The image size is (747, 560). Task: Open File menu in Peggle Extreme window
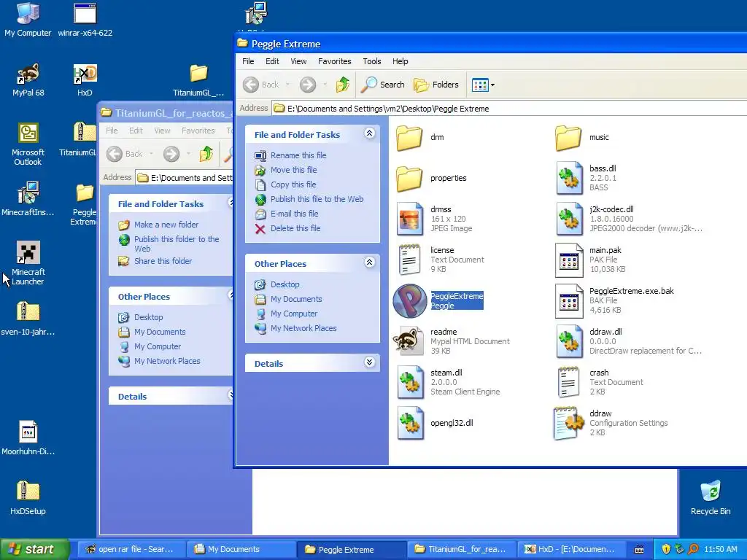click(x=248, y=61)
